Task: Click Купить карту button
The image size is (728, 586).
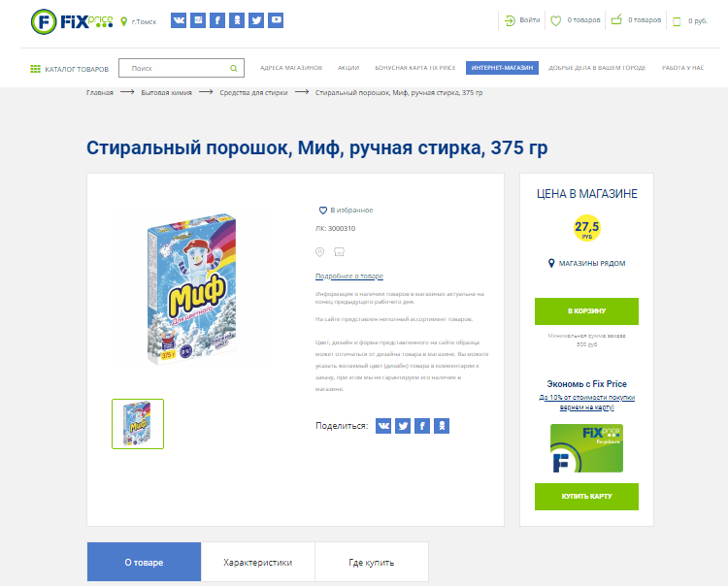Action: click(586, 497)
